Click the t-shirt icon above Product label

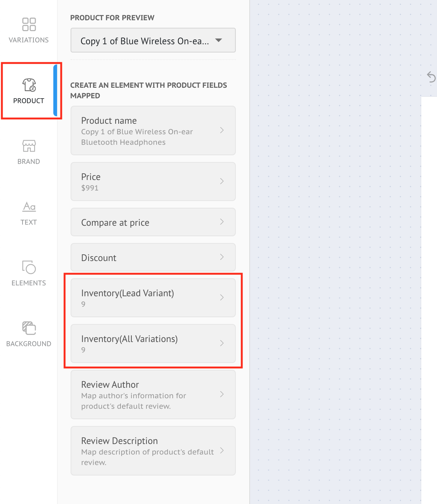[29, 85]
